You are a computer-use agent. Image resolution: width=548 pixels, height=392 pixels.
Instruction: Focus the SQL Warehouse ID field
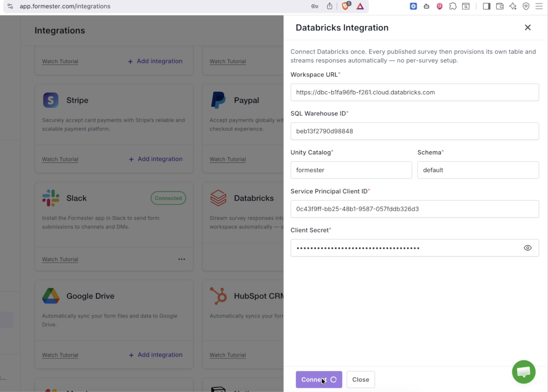[x=415, y=131]
